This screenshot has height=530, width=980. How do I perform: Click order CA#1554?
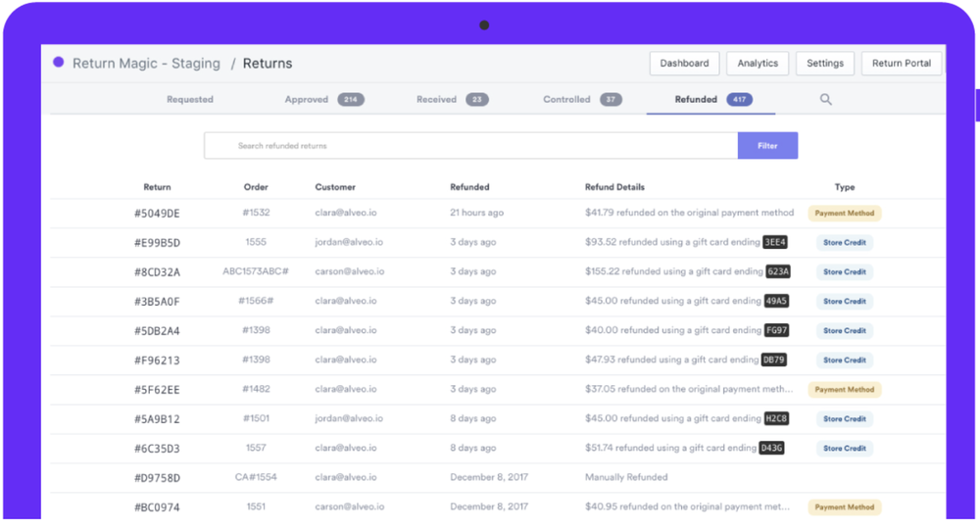tap(256, 477)
